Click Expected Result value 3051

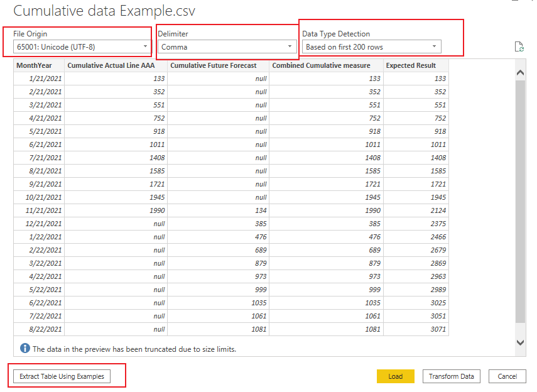(x=416, y=316)
